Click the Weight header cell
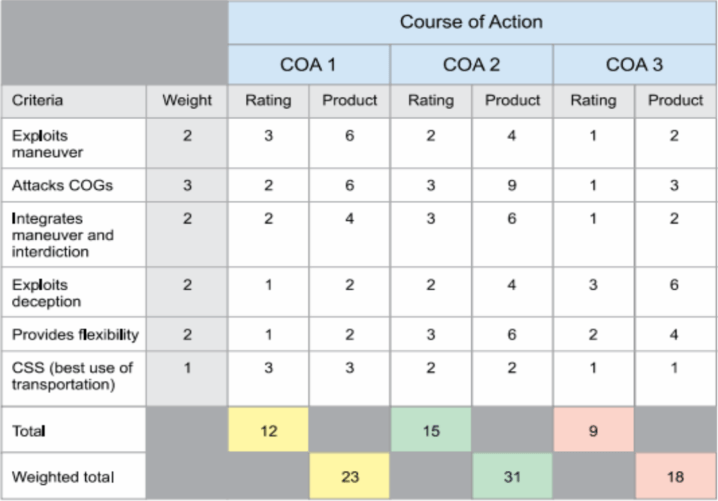The width and height of the screenshot is (718, 501). point(187,101)
